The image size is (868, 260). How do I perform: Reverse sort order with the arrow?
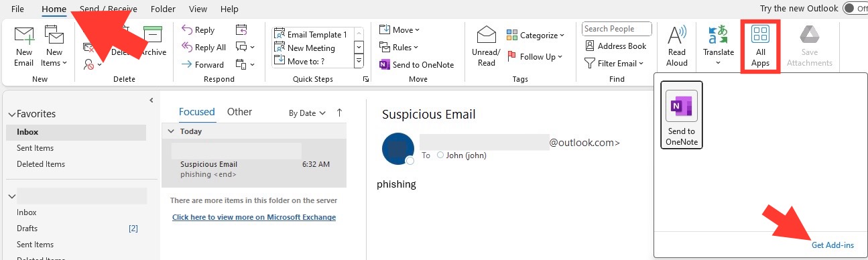pos(339,113)
